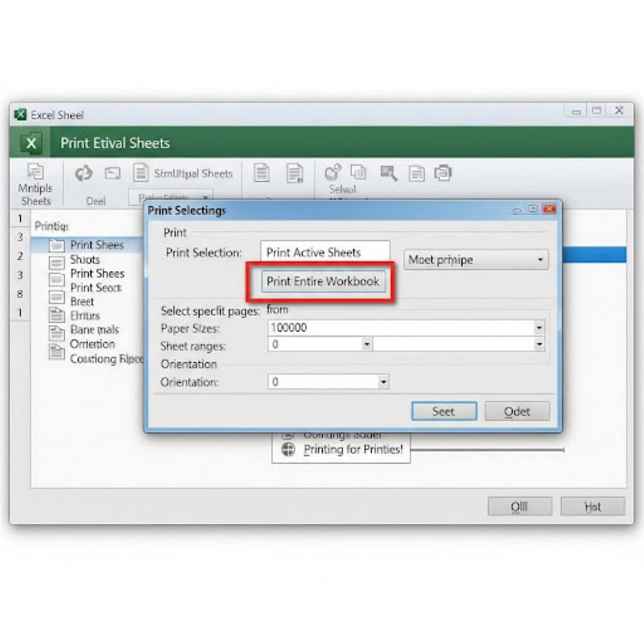The image size is (644, 644).
Task: Select Bane mals item in the list
Action: (94, 329)
